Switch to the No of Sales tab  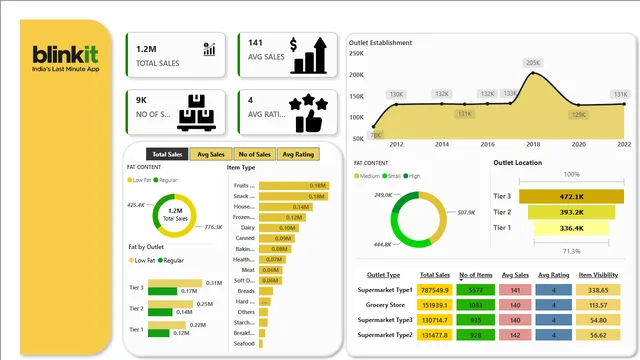tap(255, 154)
